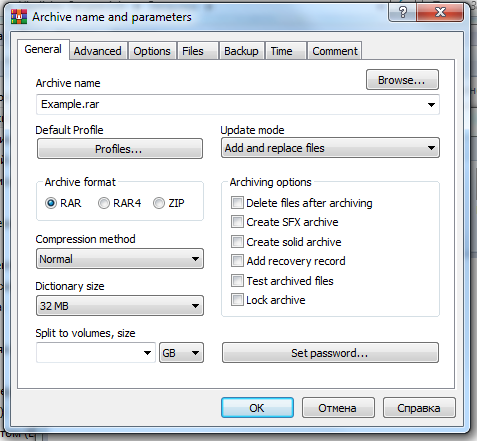The width and height of the screenshot is (477, 441).
Task: Click the Browse... button
Action: pyautogui.click(x=402, y=80)
